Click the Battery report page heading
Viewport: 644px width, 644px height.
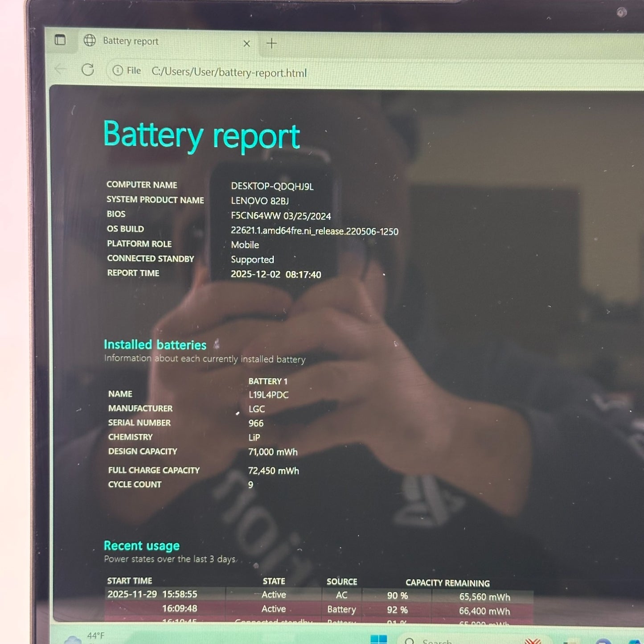point(201,135)
